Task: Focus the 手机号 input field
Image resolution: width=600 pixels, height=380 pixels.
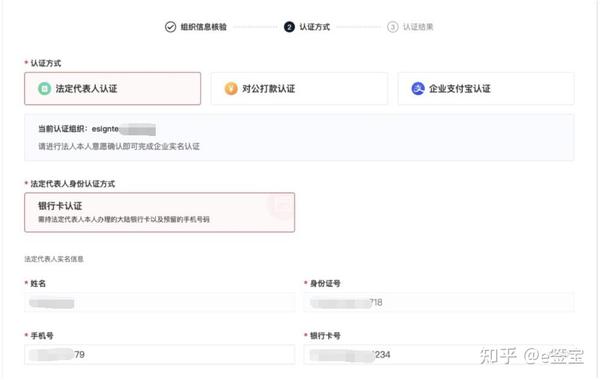Action: click(x=160, y=355)
